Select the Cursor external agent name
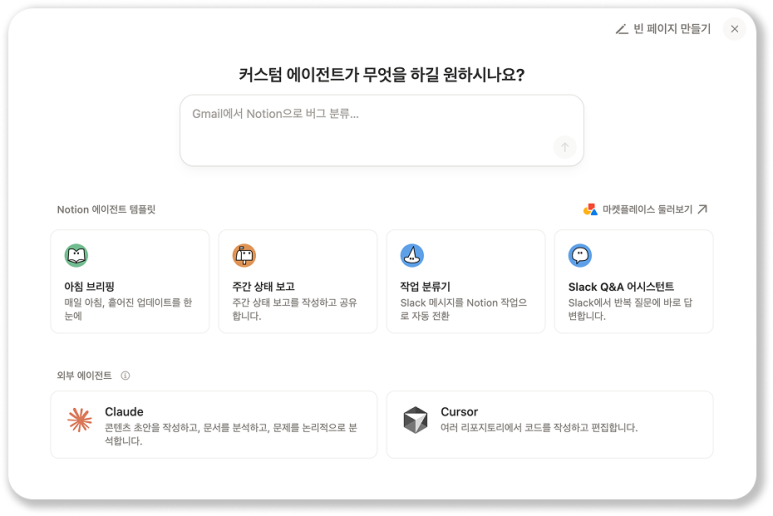This screenshot has width=773, height=516. (459, 412)
